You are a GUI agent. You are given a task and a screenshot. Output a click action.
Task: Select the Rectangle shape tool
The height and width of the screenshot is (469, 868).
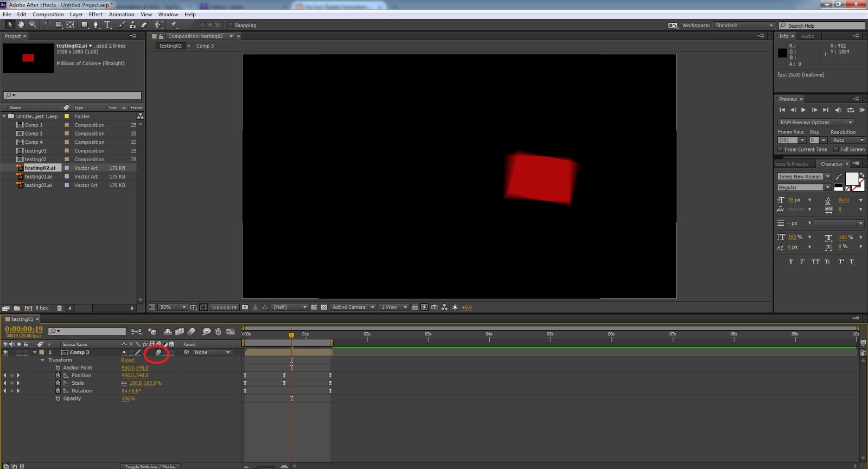coord(85,24)
